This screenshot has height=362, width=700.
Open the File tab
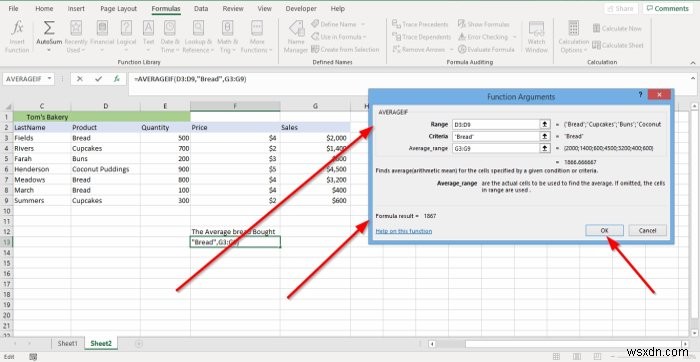(13, 8)
